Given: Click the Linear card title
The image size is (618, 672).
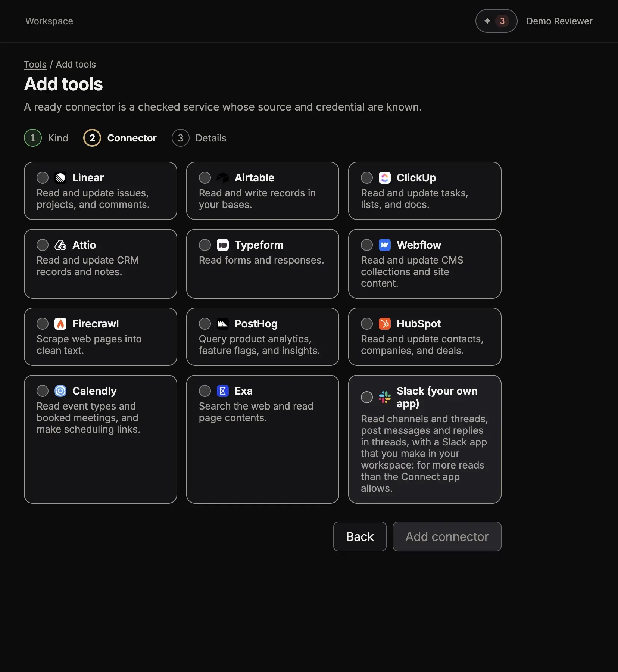Looking at the screenshot, I should (x=88, y=178).
